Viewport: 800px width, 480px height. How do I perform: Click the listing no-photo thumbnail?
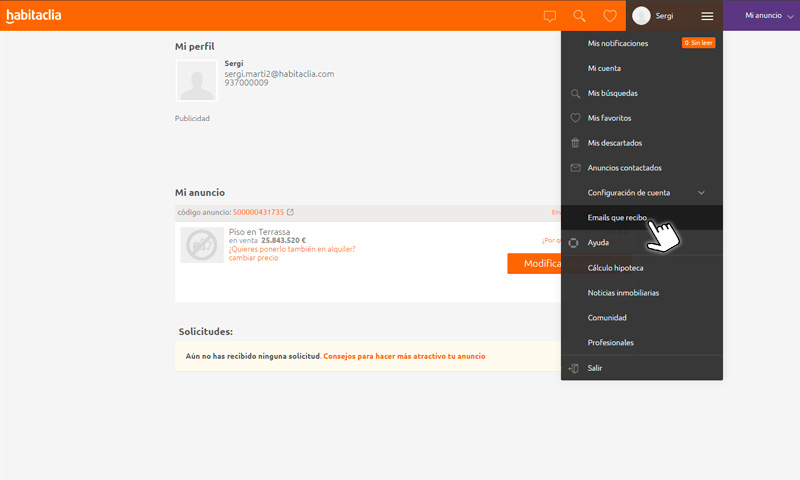[202, 245]
